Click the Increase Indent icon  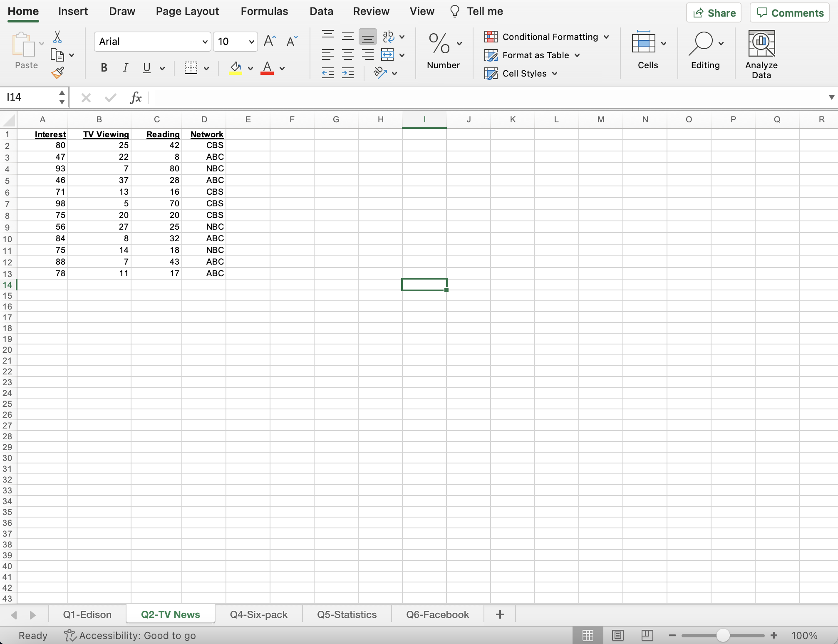tap(347, 73)
